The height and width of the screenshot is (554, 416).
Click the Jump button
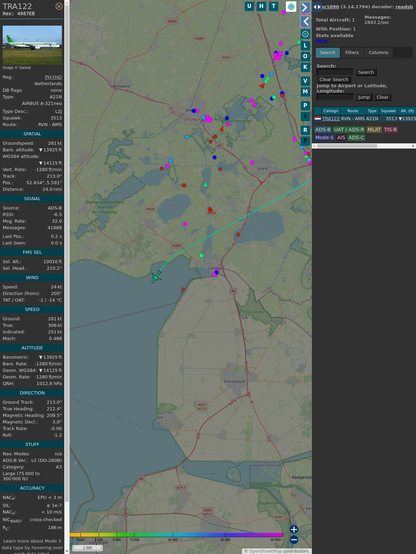(x=364, y=97)
